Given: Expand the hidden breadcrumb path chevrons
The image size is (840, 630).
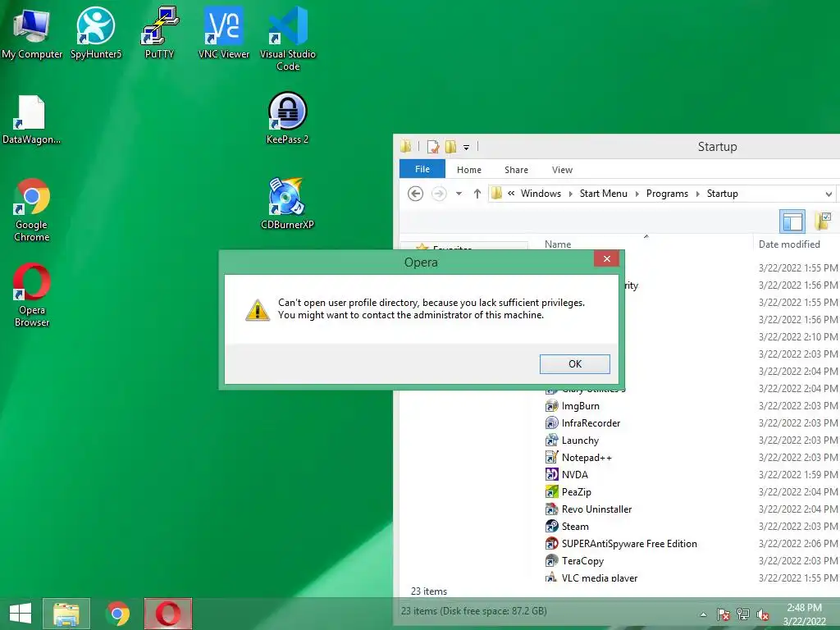Looking at the screenshot, I should coord(511,194).
